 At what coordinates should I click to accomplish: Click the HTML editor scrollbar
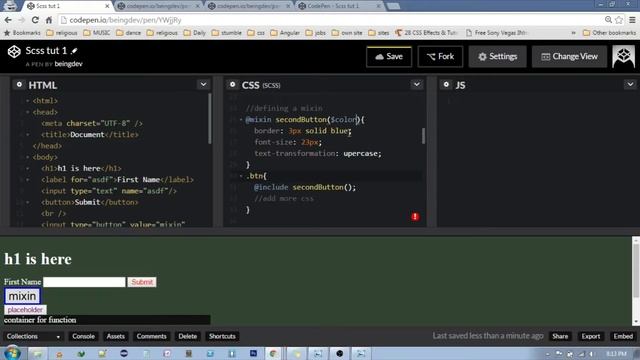[x=210, y=118]
